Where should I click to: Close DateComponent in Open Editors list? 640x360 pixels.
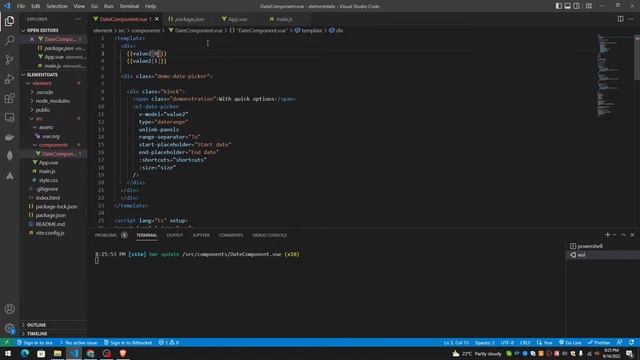32,39
